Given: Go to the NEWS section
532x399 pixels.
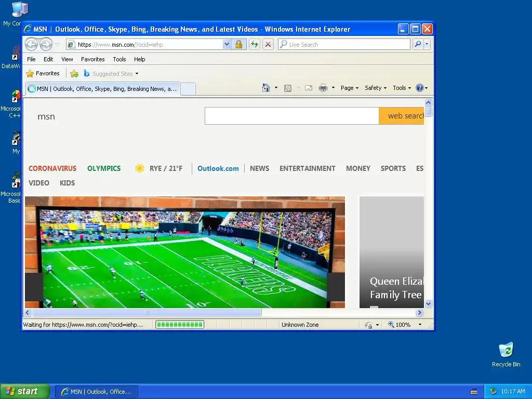Looking at the screenshot, I should coord(260,168).
